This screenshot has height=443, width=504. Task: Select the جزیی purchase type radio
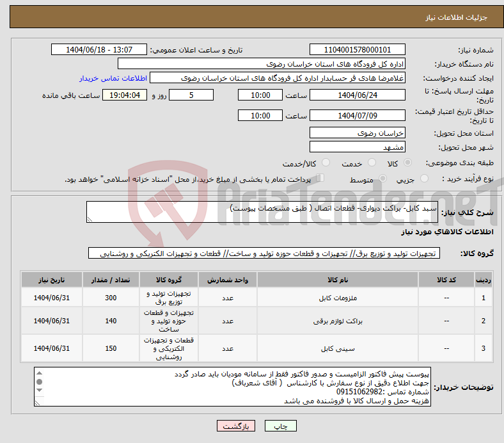(x=424, y=178)
